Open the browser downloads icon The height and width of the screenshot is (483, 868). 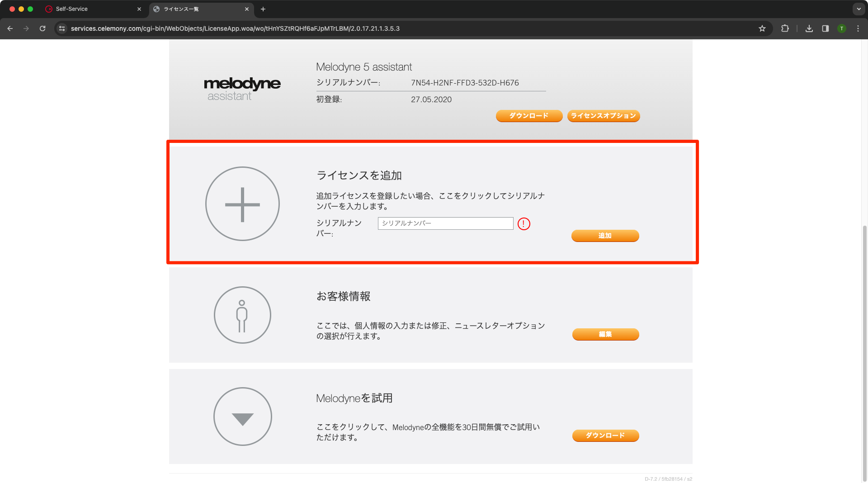click(x=809, y=28)
